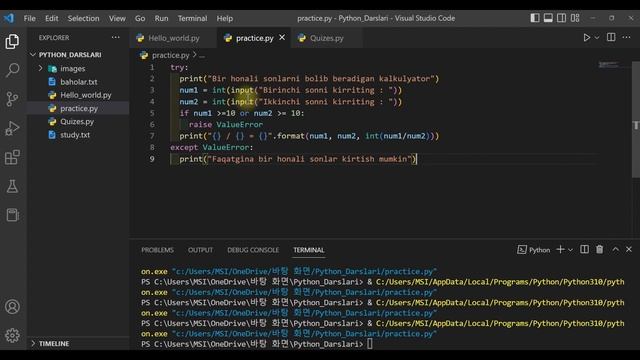
Task: Open the Run menu
Action: (161, 18)
